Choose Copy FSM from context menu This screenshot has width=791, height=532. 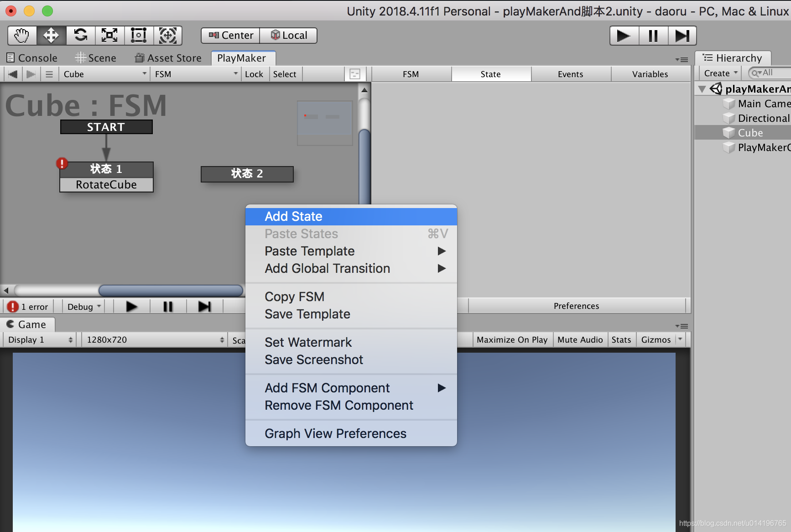click(351, 297)
